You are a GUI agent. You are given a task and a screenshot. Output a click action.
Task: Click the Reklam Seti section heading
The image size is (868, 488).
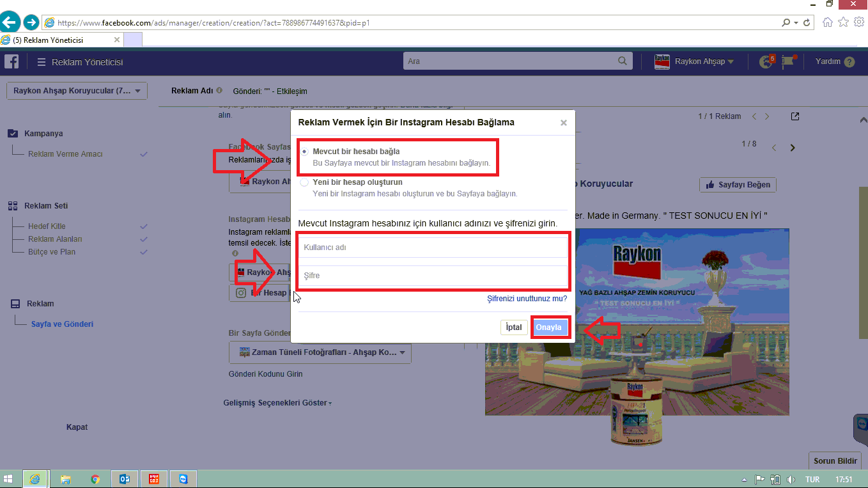pos(46,206)
